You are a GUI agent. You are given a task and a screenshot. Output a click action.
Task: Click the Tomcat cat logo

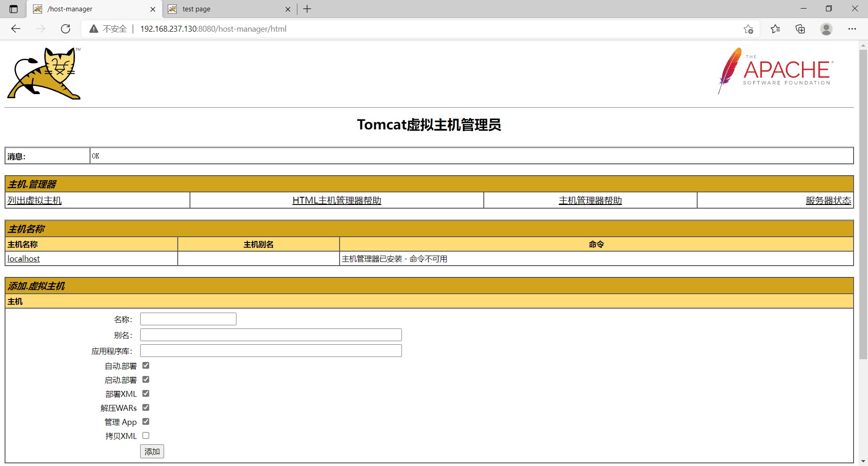click(44, 73)
